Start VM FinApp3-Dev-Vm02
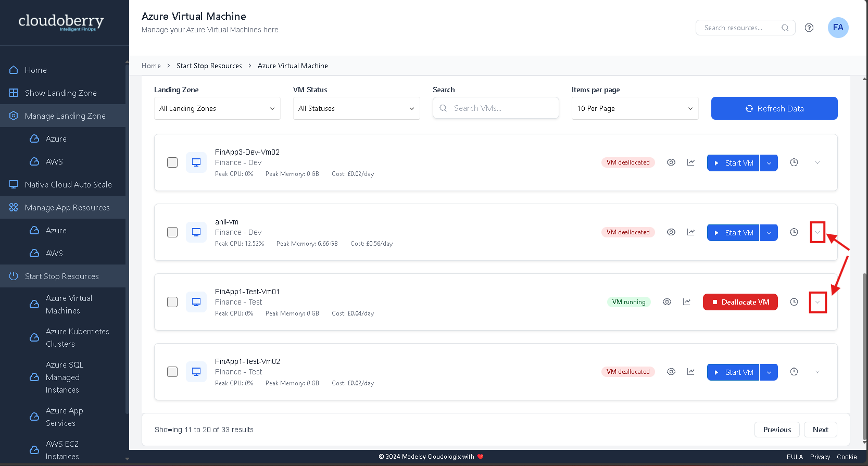Viewport: 868px width, 466px height. click(x=733, y=163)
